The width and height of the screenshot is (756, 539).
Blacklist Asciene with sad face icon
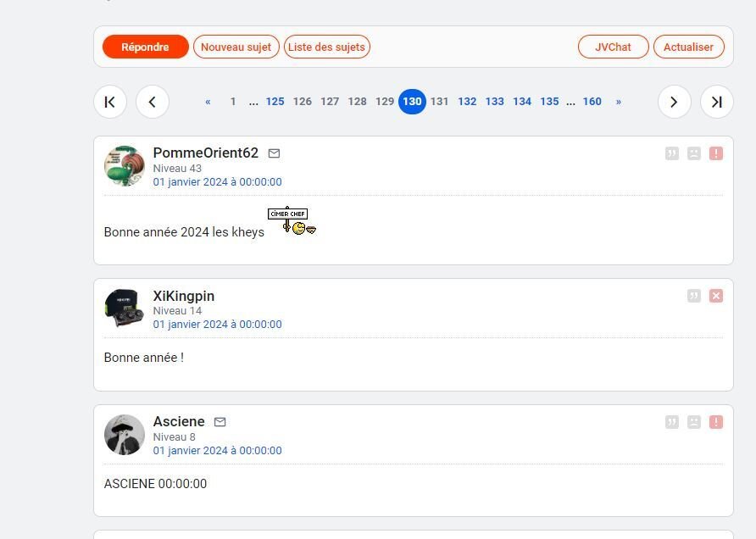point(694,422)
